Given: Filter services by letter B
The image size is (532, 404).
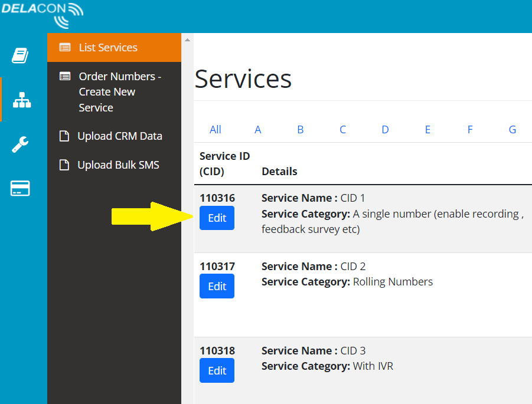Looking at the screenshot, I should coord(301,130).
